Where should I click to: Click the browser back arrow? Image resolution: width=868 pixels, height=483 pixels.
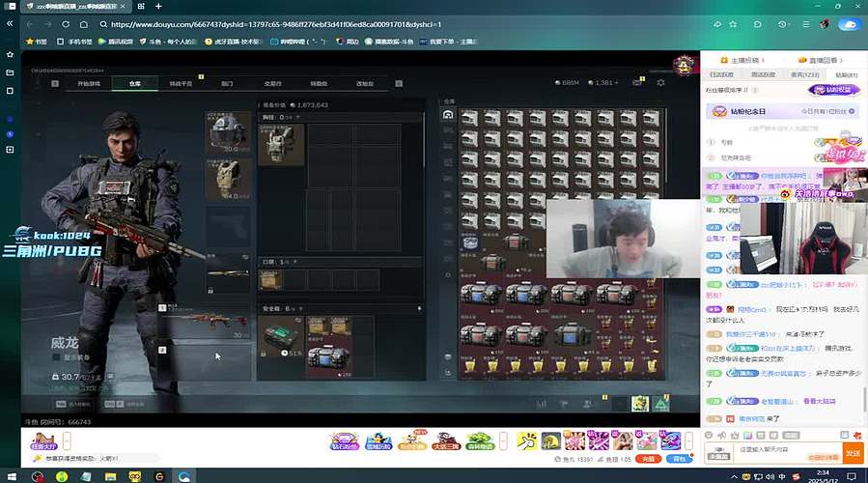(30, 24)
